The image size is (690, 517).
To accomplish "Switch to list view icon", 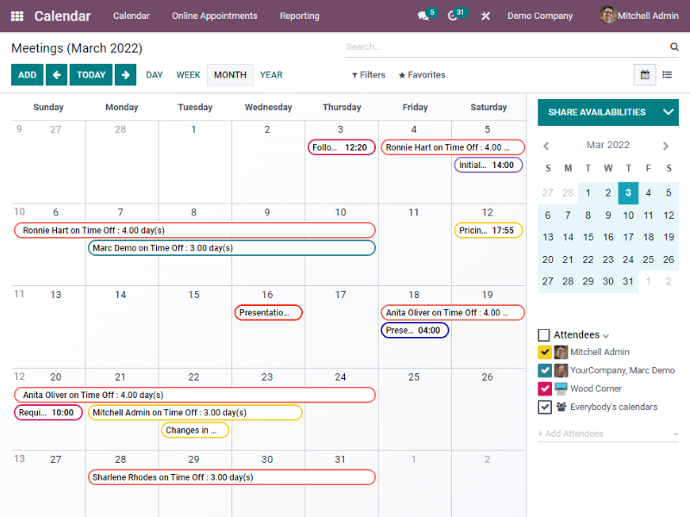I will coord(667,75).
